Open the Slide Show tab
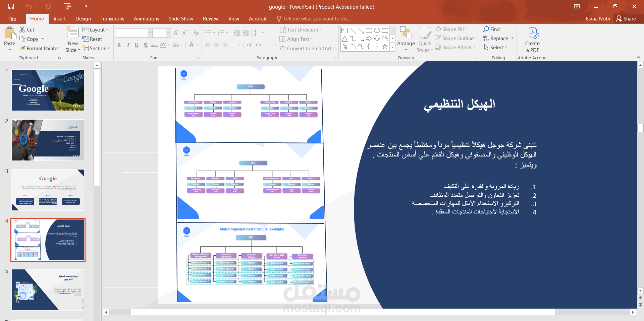 (181, 19)
